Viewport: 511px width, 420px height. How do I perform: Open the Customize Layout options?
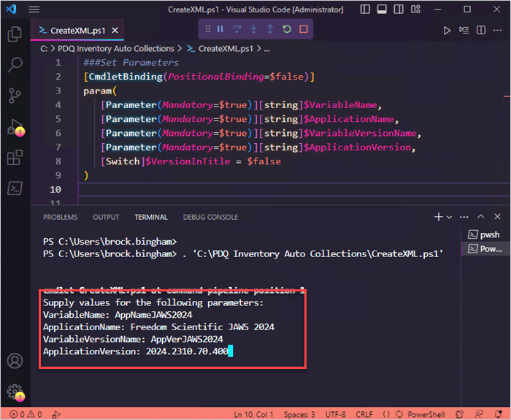point(415,9)
